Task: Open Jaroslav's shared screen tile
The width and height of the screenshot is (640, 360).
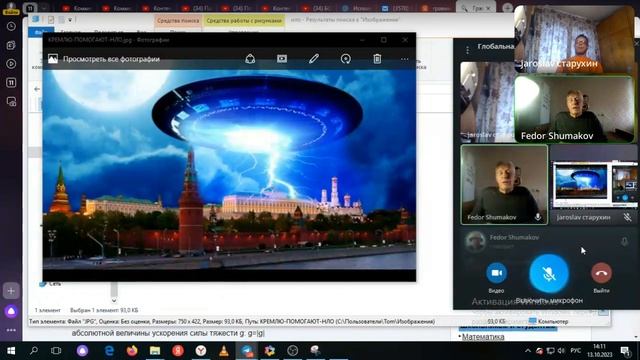Action: click(593, 184)
